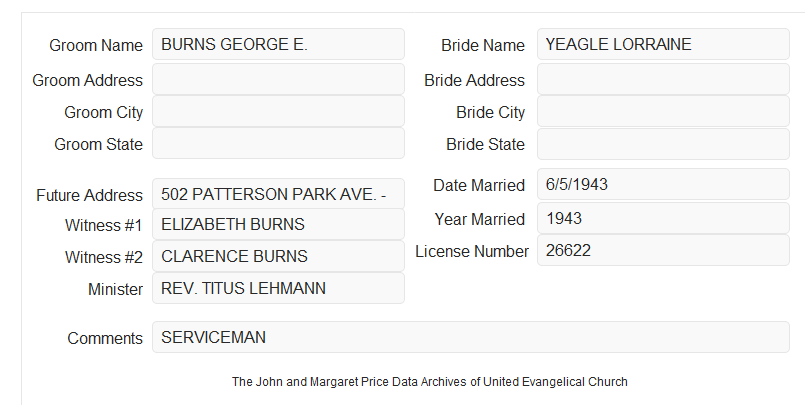Click the Date Married field showing 6/5/1943

[663, 184]
